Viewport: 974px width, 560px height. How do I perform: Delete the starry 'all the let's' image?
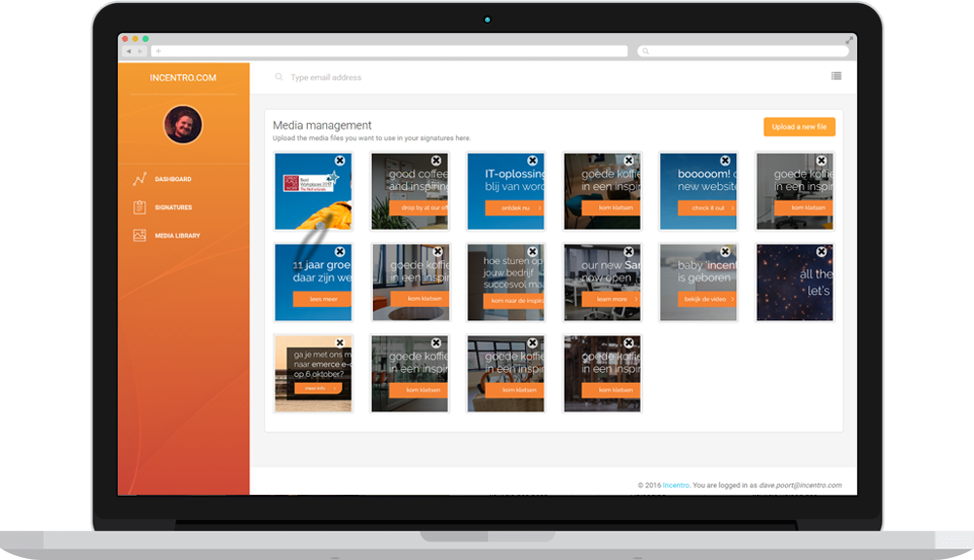(x=821, y=251)
